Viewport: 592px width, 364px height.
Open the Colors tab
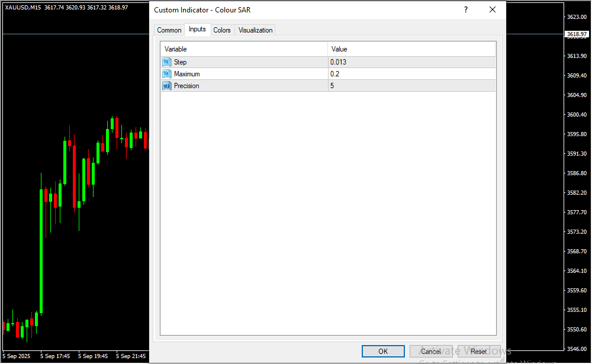click(x=222, y=30)
